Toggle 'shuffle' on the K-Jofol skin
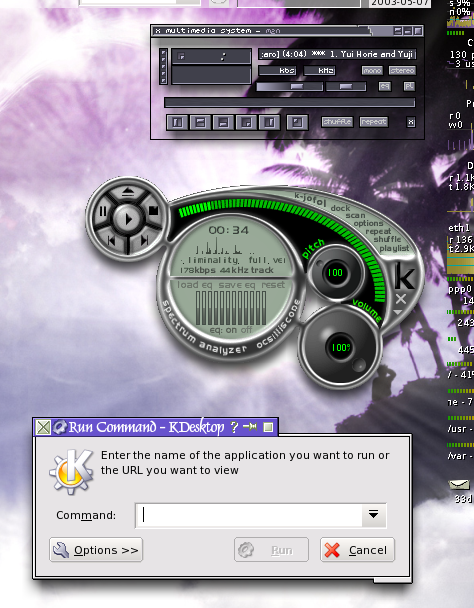Image resolution: width=474 pixels, height=608 pixels. 387,239
